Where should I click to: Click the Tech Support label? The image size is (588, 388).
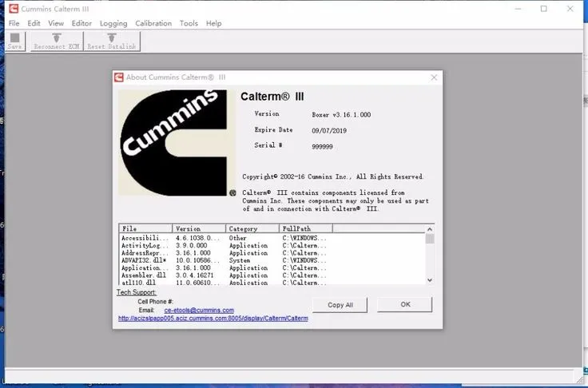click(x=136, y=292)
